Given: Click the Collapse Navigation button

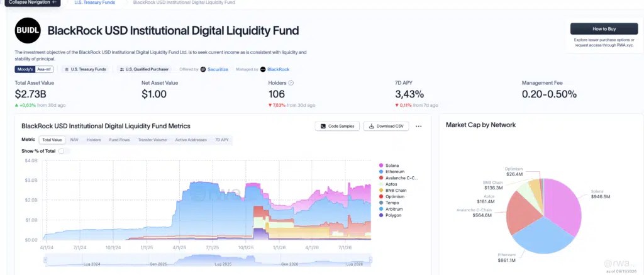Looking at the screenshot, I should coord(33,3).
